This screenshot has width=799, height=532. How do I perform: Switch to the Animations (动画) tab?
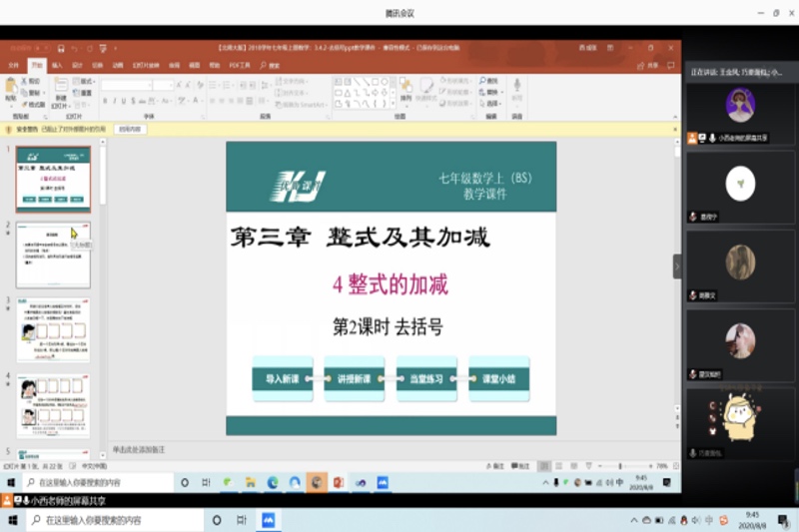(x=118, y=65)
